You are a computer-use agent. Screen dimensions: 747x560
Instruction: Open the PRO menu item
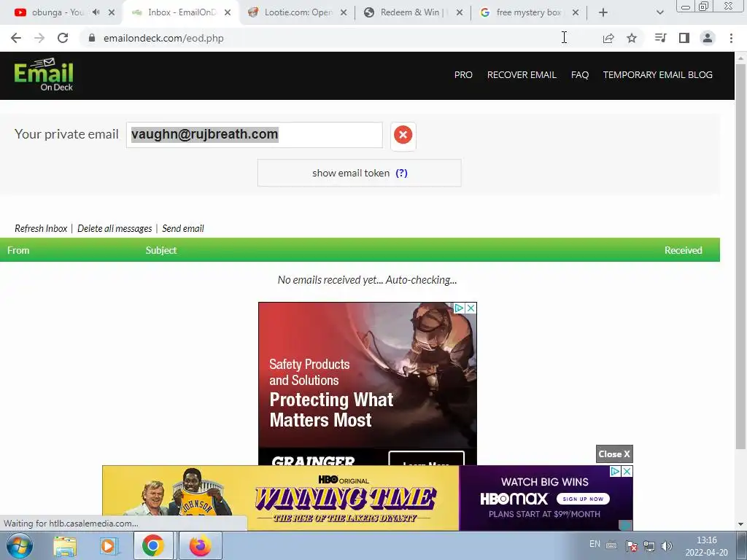pyautogui.click(x=463, y=75)
